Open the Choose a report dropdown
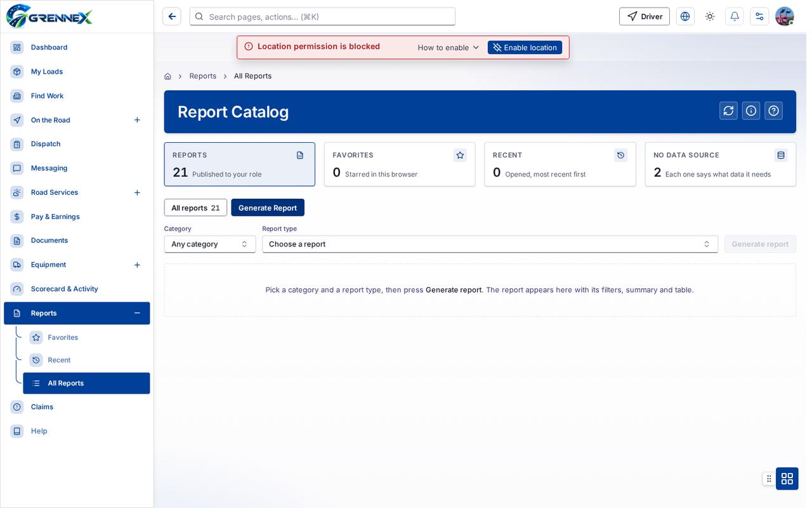 [490, 244]
